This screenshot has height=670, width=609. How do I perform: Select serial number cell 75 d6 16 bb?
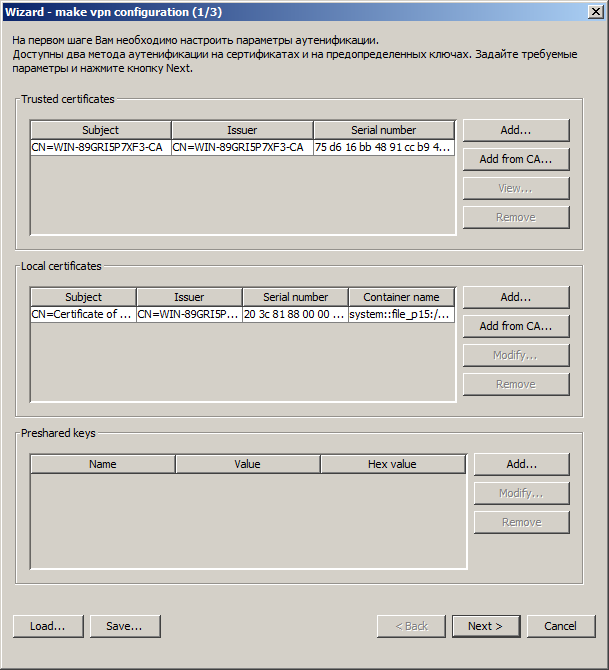pos(384,147)
